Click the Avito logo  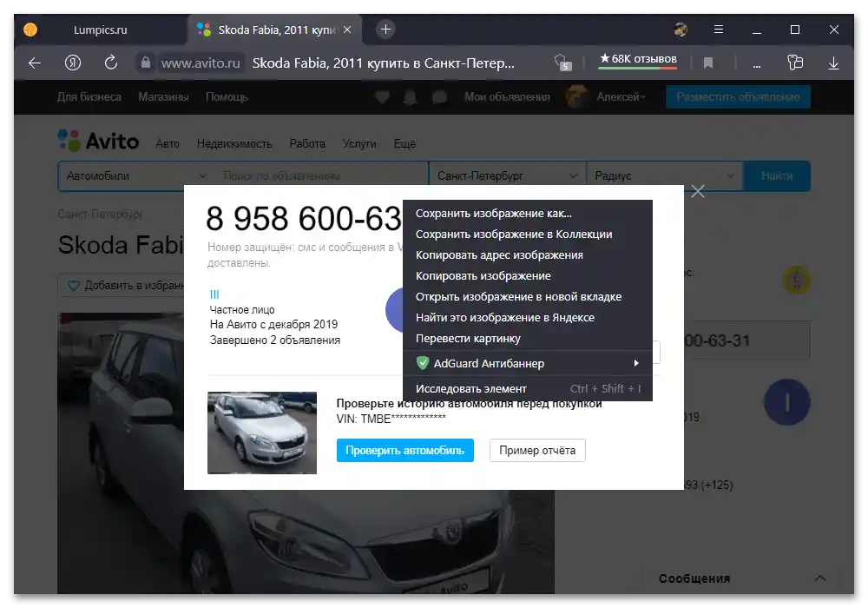tap(99, 142)
